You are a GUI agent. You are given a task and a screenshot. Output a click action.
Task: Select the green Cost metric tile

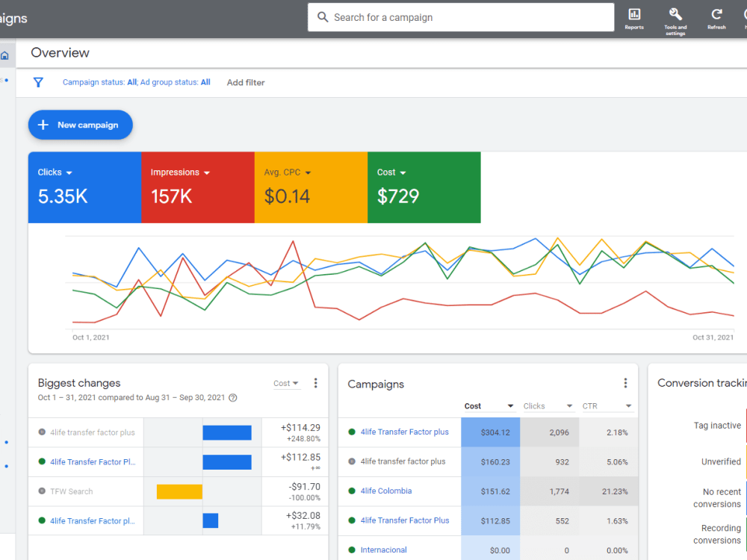coord(424,187)
